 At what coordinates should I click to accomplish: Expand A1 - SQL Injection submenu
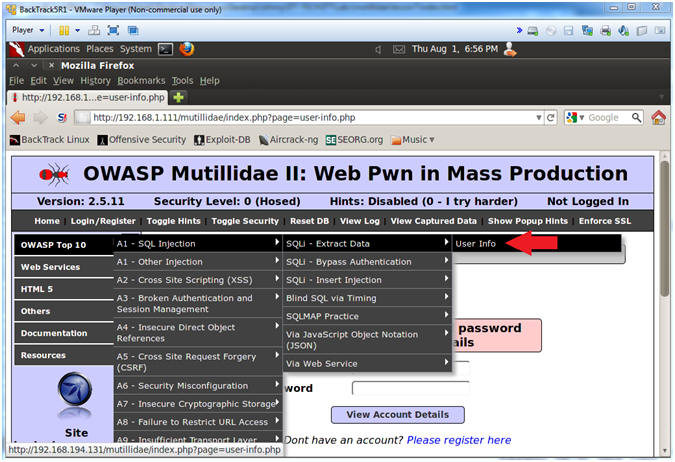point(198,244)
